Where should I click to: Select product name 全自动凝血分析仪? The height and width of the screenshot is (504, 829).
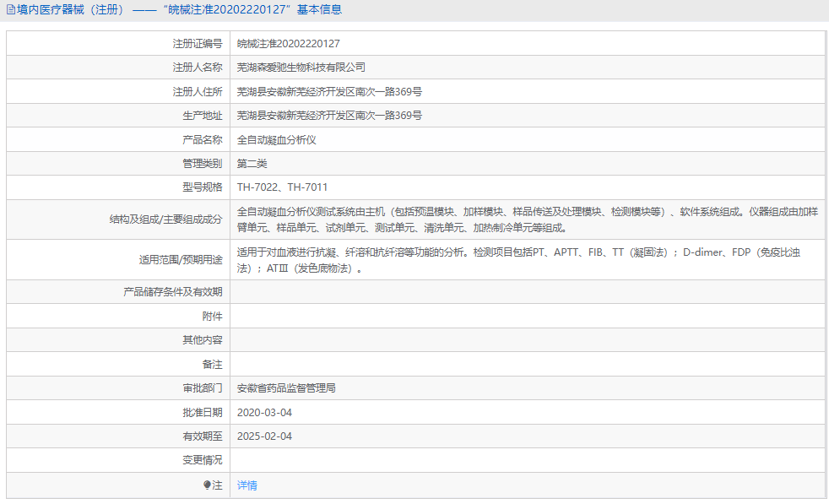pos(277,139)
